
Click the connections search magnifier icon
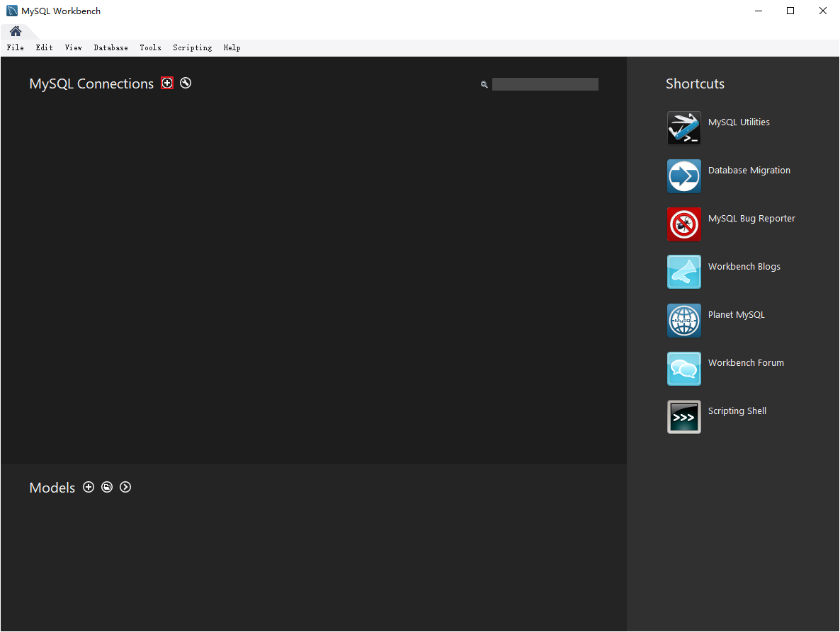click(x=484, y=84)
